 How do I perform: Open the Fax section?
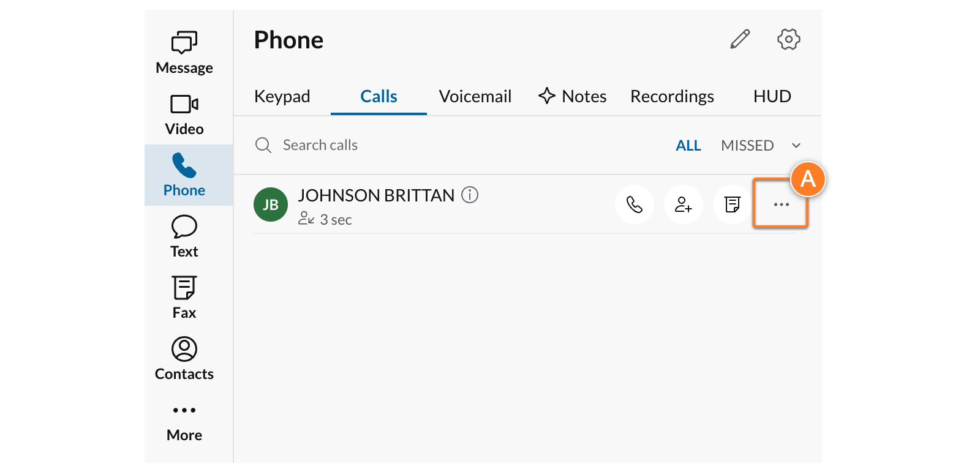[x=183, y=297]
